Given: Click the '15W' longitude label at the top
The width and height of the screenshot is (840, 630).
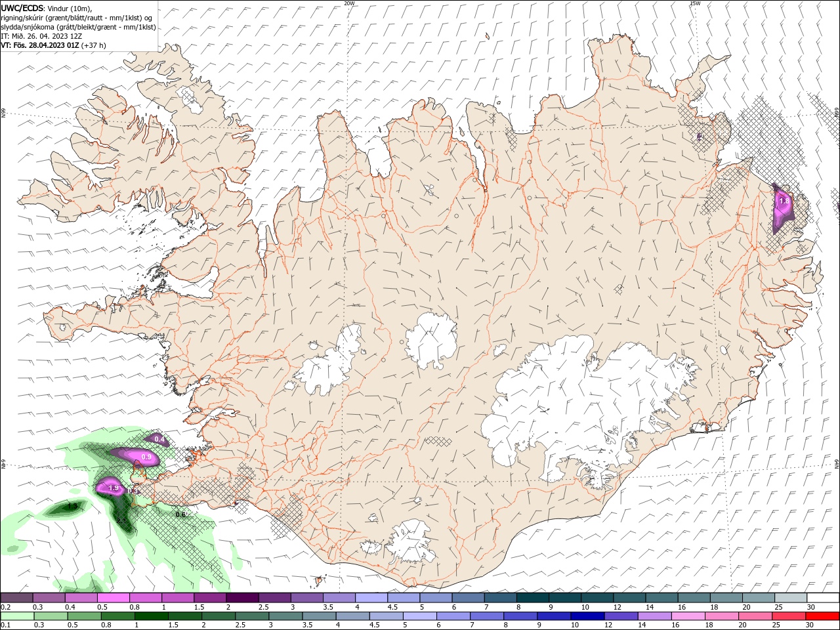Looking at the screenshot, I should (x=695, y=3).
